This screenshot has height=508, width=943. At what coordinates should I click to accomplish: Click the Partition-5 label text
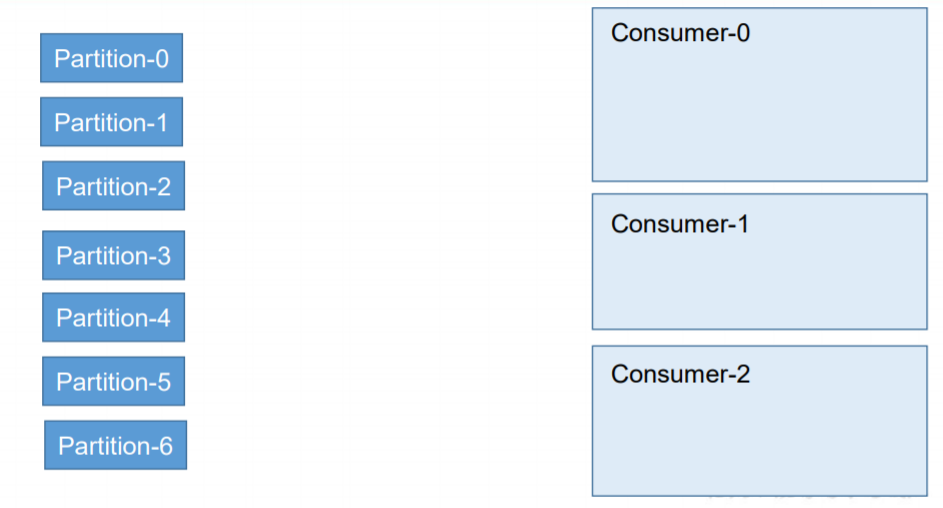(114, 382)
